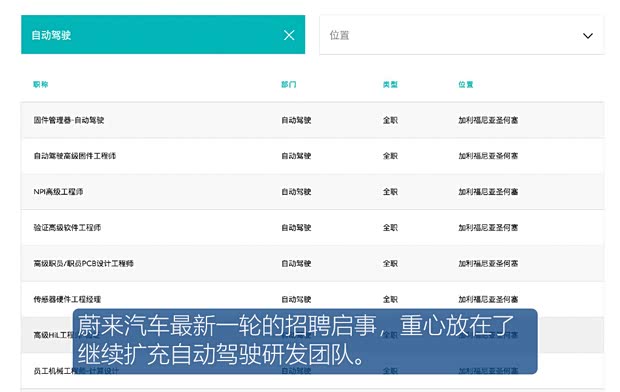Click 自动驾驶 department in 固件管理器 row
The image size is (620, 392).
tap(296, 120)
